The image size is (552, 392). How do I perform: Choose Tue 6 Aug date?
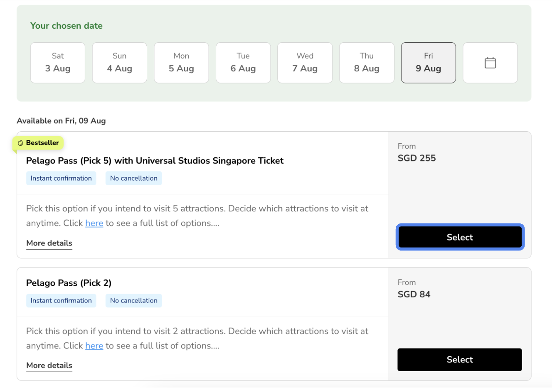243,63
